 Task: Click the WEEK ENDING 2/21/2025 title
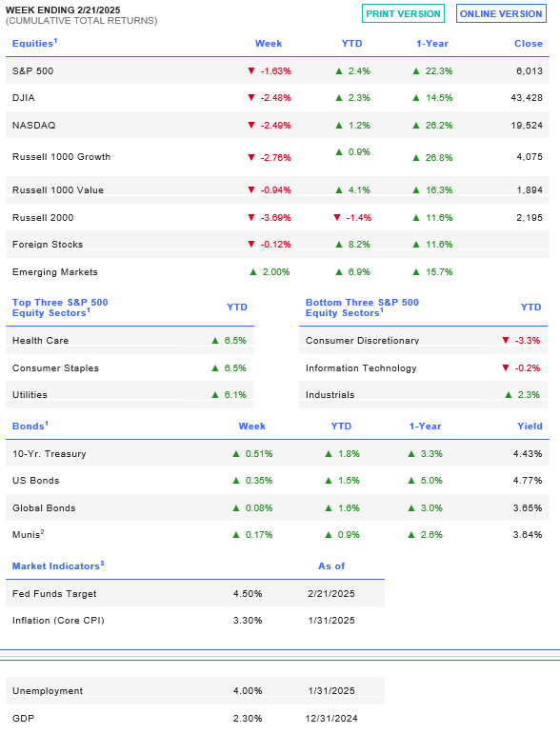(63, 10)
